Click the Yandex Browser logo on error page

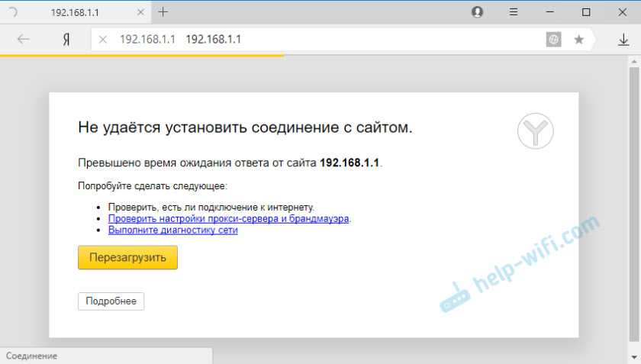[535, 132]
